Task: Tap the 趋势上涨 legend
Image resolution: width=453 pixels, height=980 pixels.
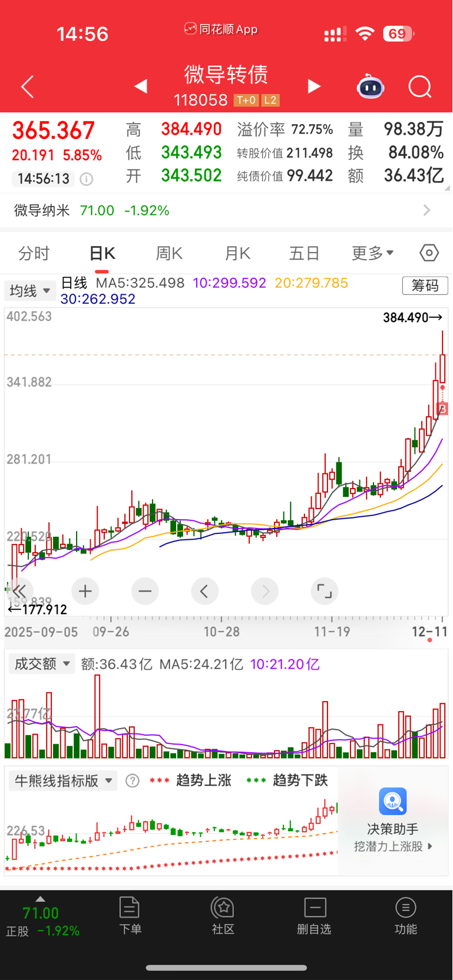Action: point(203,780)
